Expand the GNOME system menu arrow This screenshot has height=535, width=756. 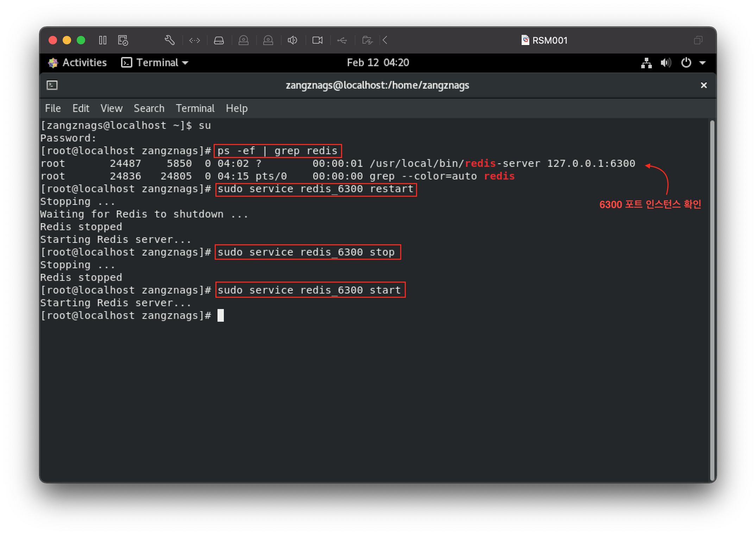(703, 63)
